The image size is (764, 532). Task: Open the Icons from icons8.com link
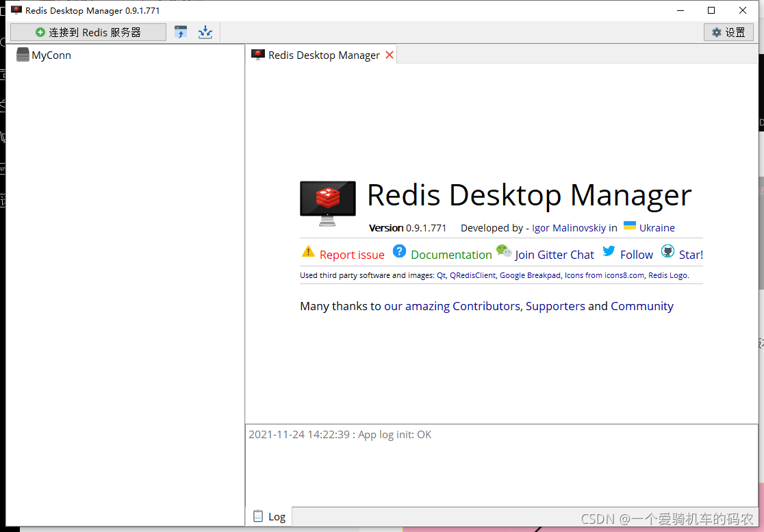(604, 275)
